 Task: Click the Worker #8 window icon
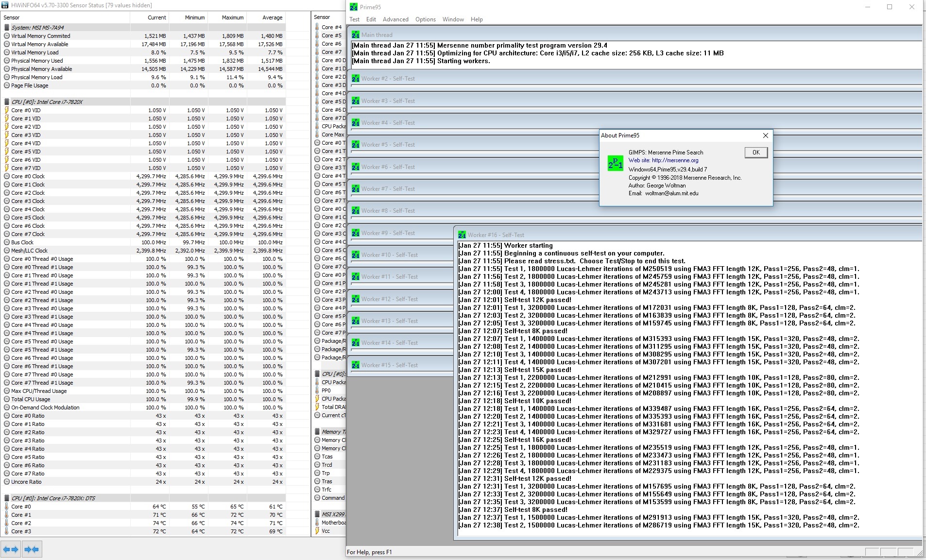coord(356,210)
